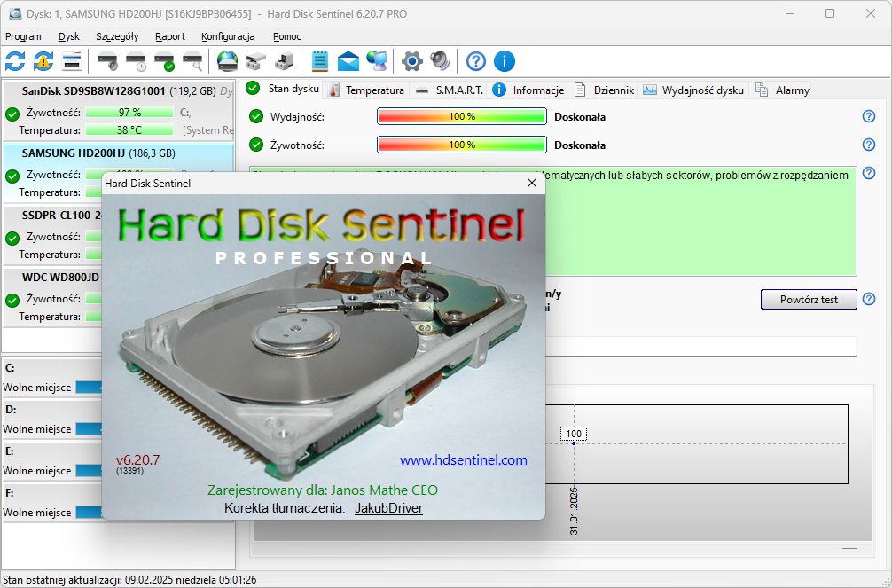Click the blue info toolbar icon

(x=504, y=61)
